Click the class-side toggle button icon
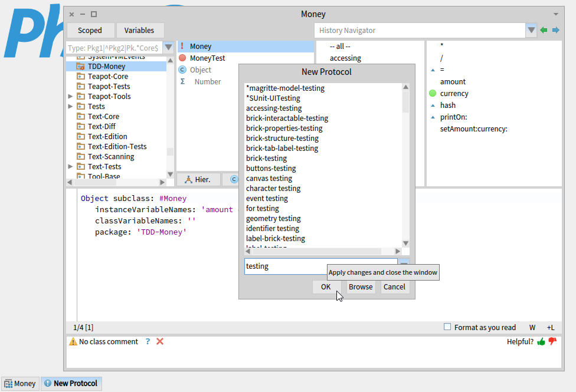 click(234, 179)
